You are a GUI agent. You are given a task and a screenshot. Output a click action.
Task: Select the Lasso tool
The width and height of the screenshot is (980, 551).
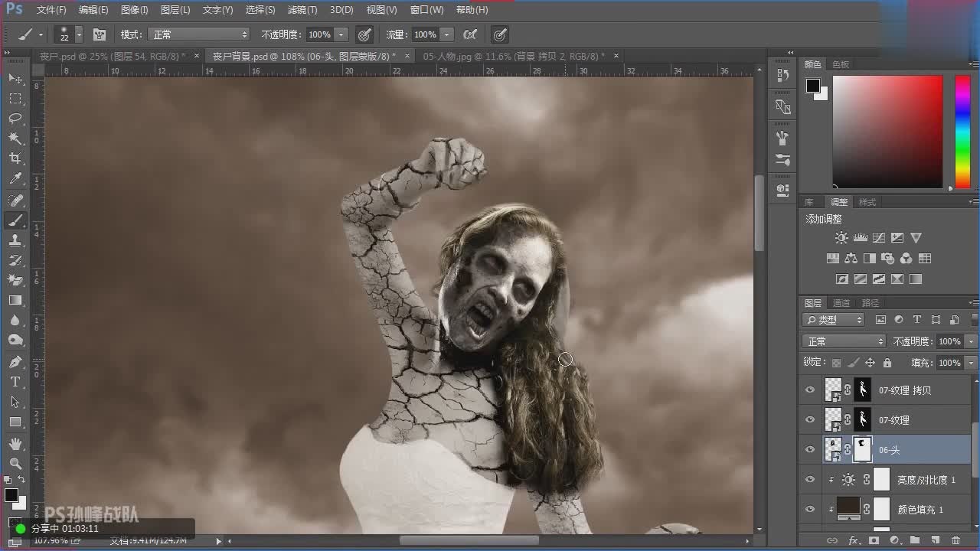15,119
